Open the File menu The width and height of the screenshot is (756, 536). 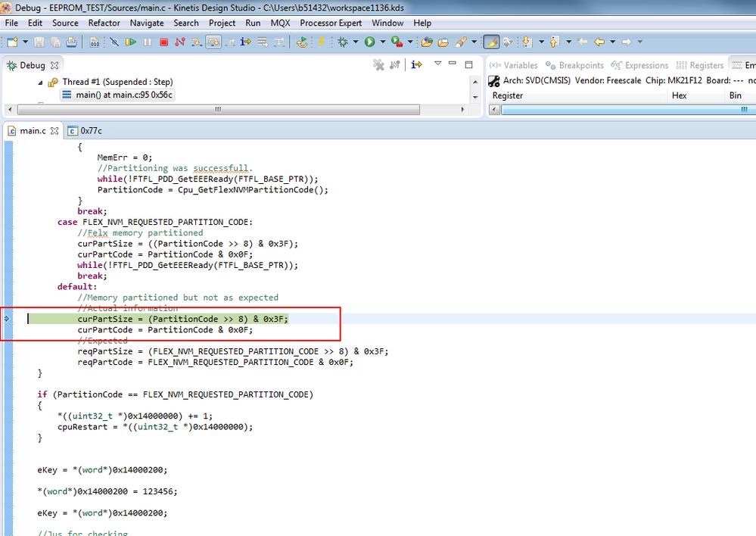(11, 23)
